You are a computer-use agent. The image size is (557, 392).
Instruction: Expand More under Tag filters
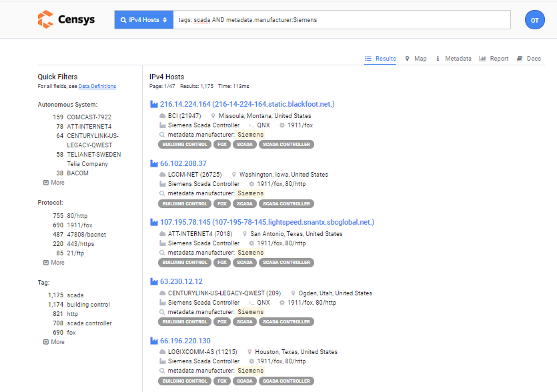(54, 342)
